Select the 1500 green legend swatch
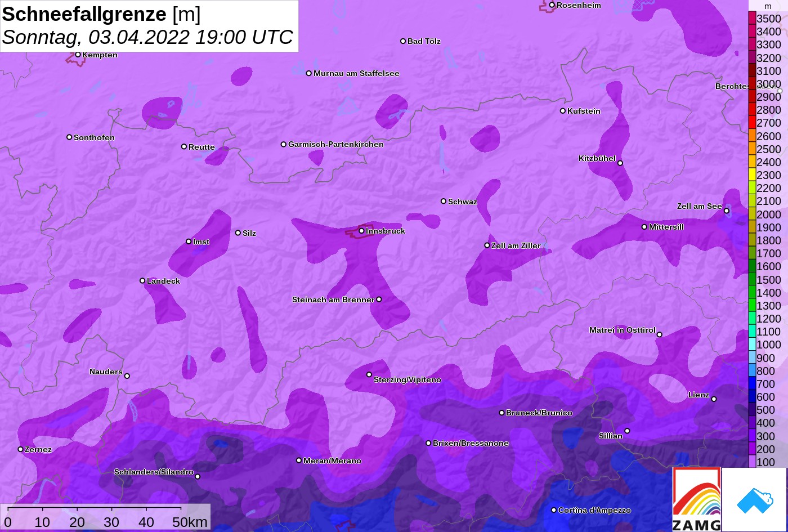Screen dimensions: 788x532 pyautogui.click(x=752, y=280)
